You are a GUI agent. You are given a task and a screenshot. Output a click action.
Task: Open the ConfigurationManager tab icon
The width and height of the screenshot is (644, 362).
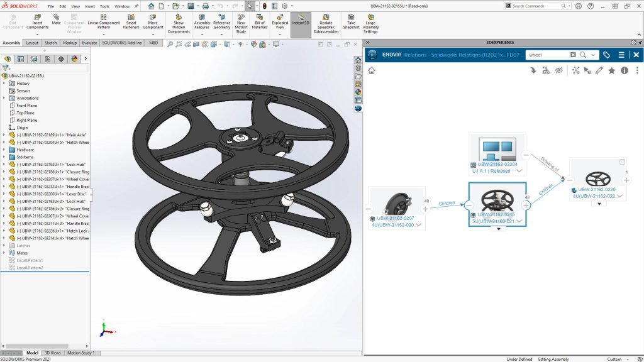[x=34, y=59]
